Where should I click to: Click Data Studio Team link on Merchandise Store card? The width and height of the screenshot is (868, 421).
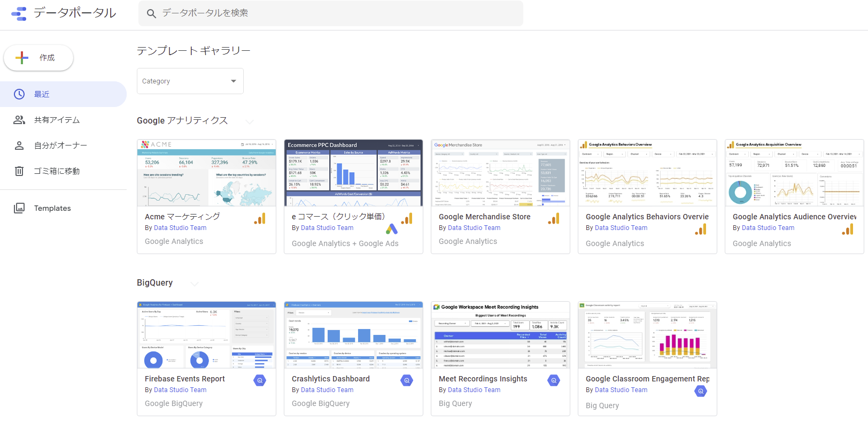474,228
